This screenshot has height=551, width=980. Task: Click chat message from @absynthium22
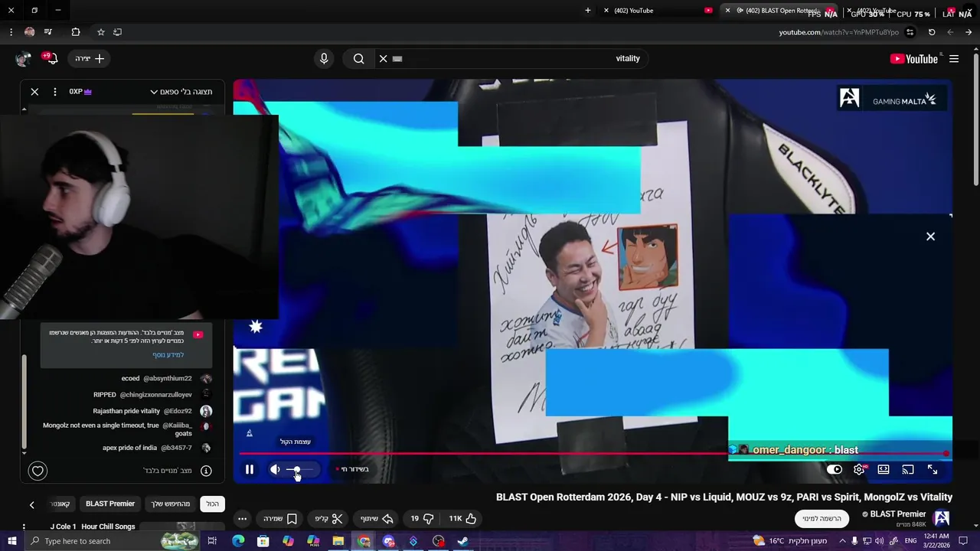click(x=166, y=379)
